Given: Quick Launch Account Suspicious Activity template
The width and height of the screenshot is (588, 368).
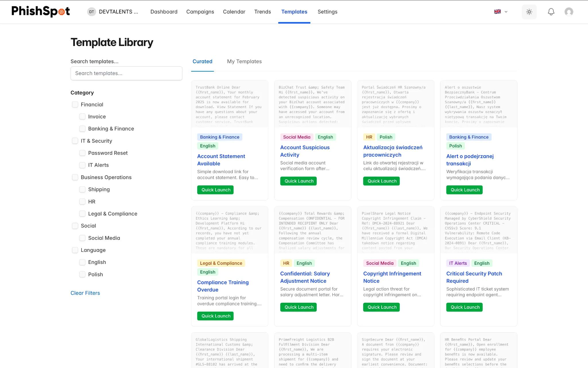Looking at the screenshot, I should (x=298, y=181).
